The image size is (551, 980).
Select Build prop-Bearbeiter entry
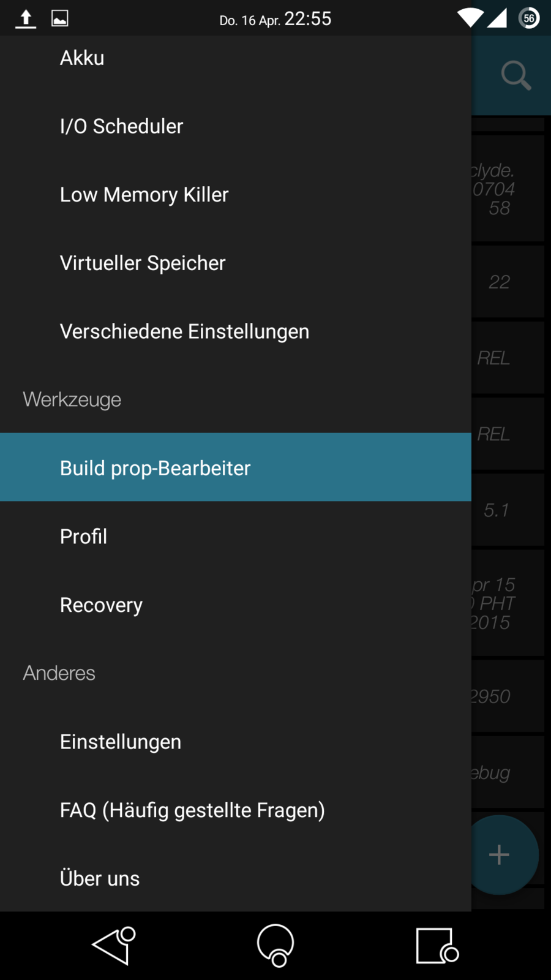[156, 468]
